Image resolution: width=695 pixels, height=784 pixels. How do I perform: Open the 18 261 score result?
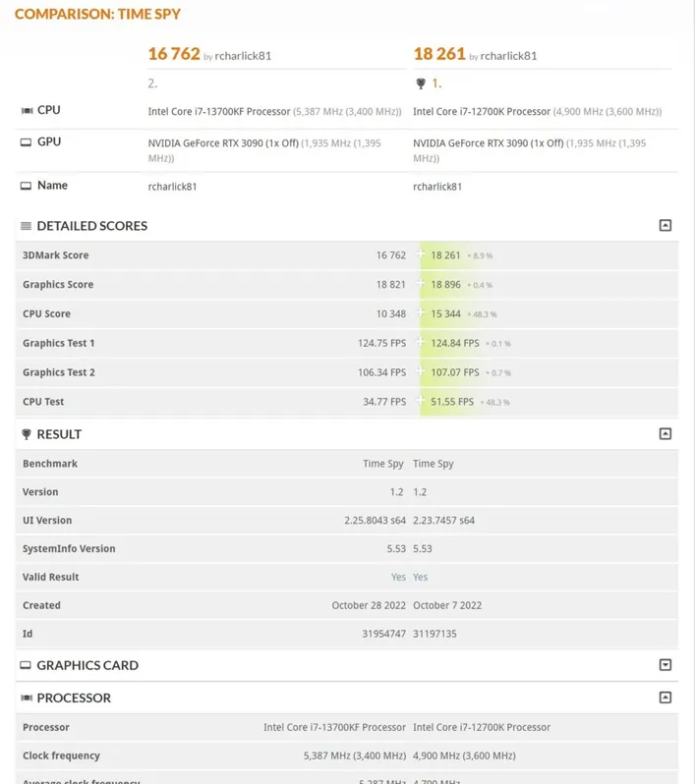(x=438, y=54)
